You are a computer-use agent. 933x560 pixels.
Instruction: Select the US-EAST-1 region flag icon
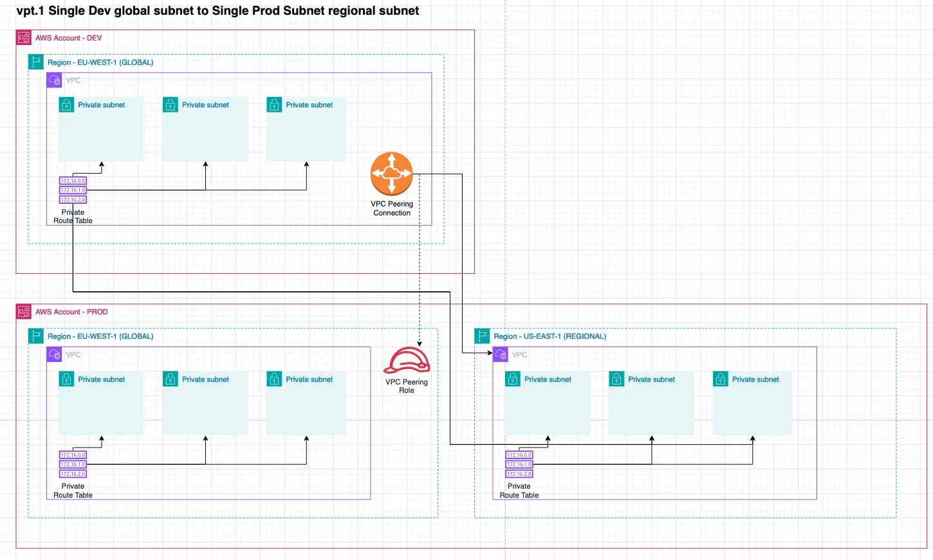482,336
